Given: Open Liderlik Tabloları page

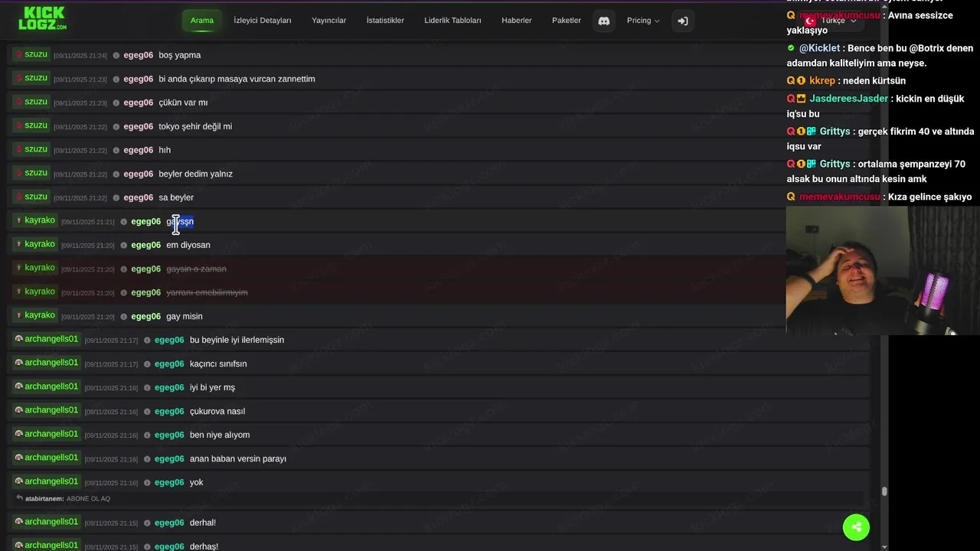Looking at the screenshot, I should (x=452, y=21).
